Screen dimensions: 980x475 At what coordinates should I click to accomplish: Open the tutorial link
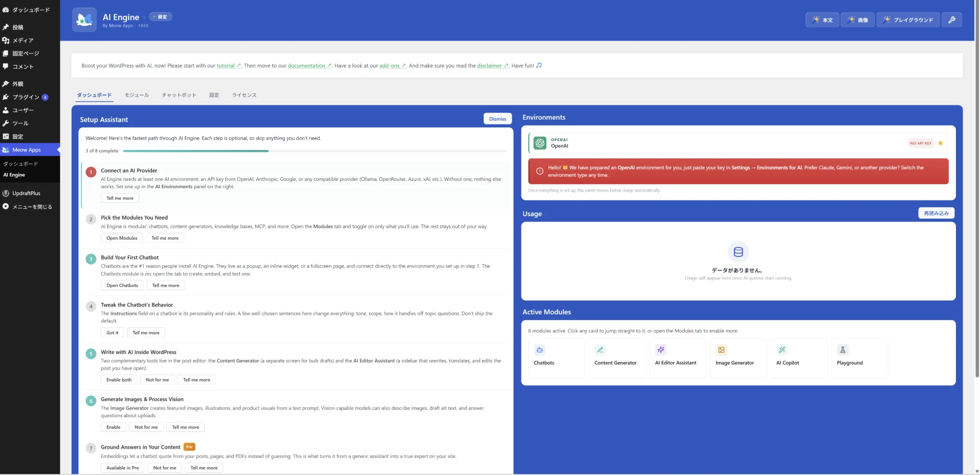click(x=229, y=66)
